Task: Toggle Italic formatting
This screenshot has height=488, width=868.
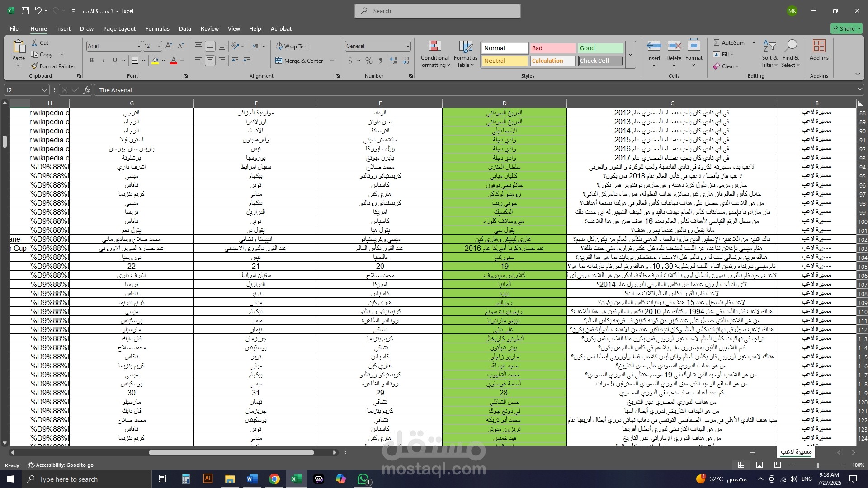Action: click(103, 61)
